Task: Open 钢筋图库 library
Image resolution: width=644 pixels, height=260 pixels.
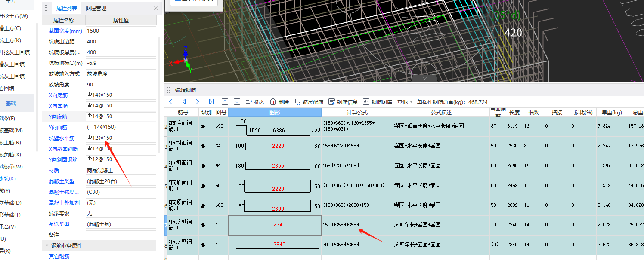Action: click(x=378, y=102)
